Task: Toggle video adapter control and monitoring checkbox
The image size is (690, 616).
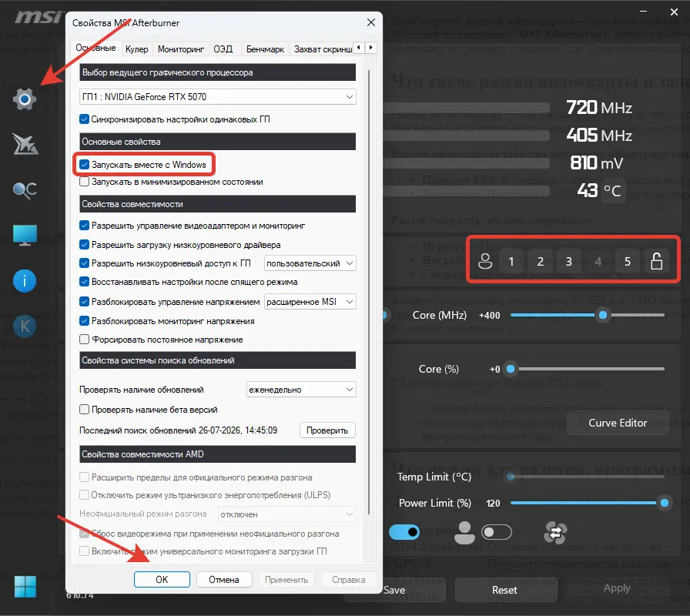Action: point(84,226)
